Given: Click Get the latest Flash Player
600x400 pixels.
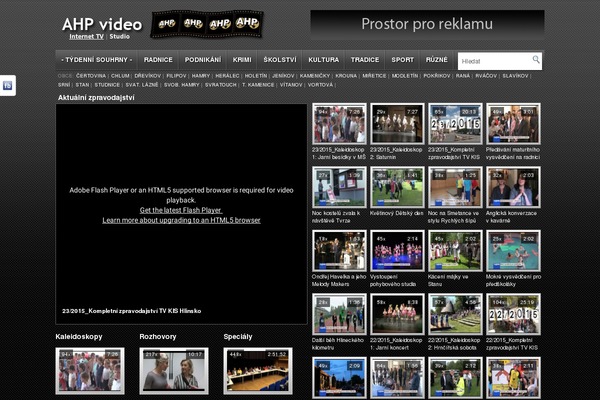Looking at the screenshot, I should pos(181,210).
